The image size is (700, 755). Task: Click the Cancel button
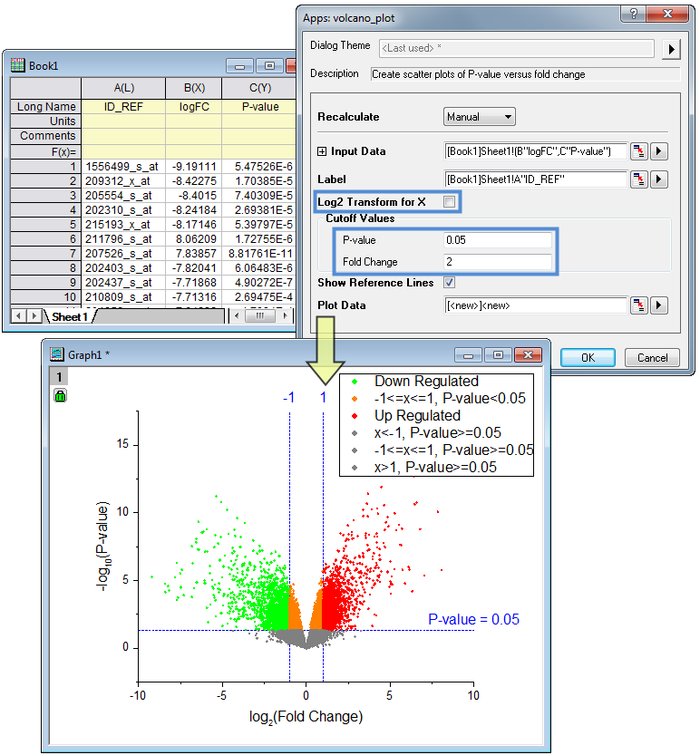point(652,358)
